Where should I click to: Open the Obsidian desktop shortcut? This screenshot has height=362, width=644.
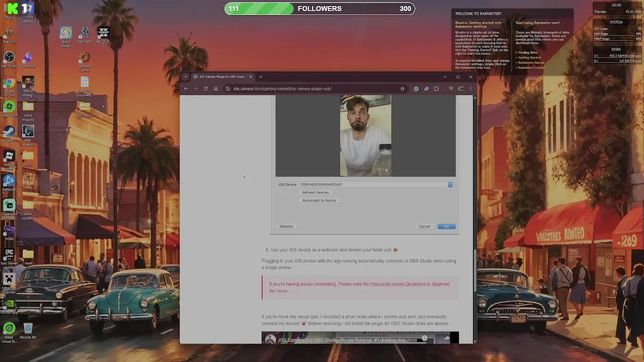click(28, 60)
